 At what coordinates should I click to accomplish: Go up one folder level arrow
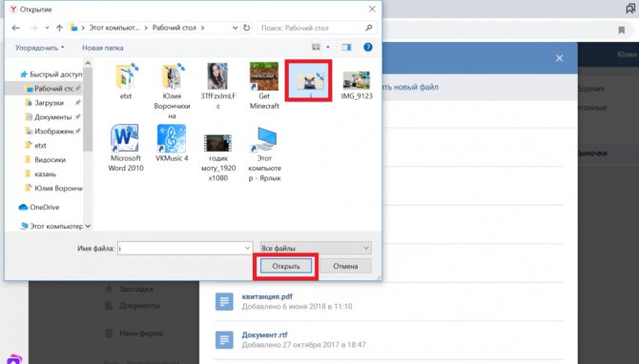59,28
